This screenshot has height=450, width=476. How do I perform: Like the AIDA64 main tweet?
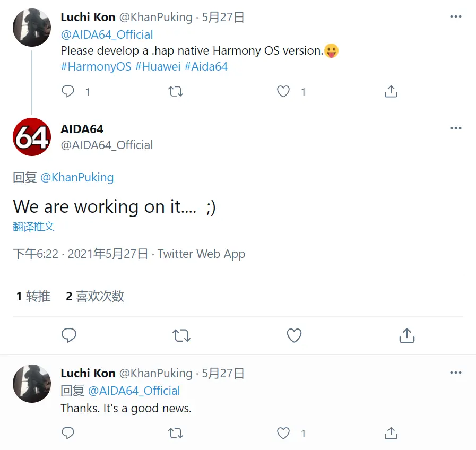294,335
